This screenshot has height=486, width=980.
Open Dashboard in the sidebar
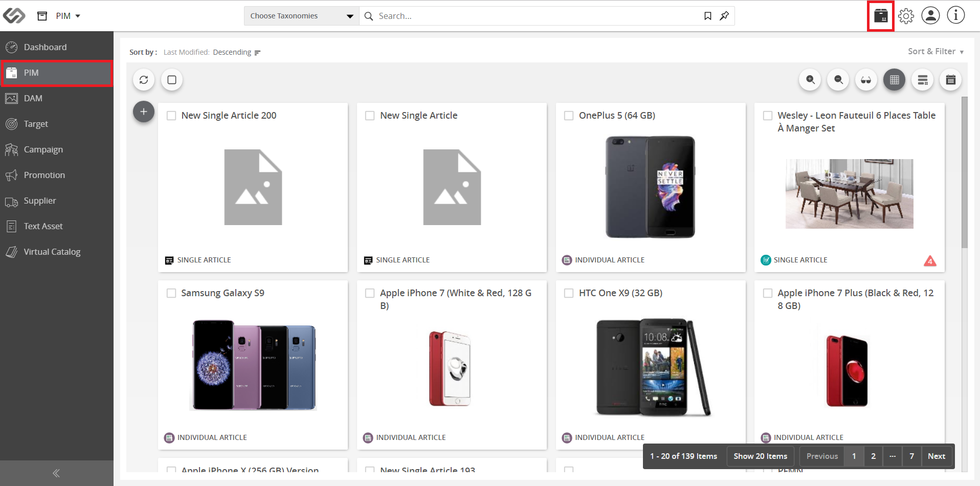point(57,47)
